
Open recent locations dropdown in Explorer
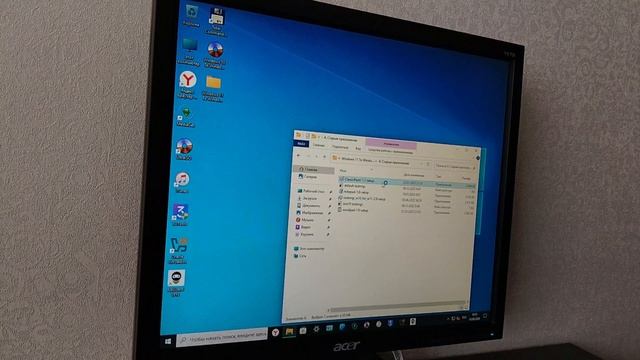point(316,156)
